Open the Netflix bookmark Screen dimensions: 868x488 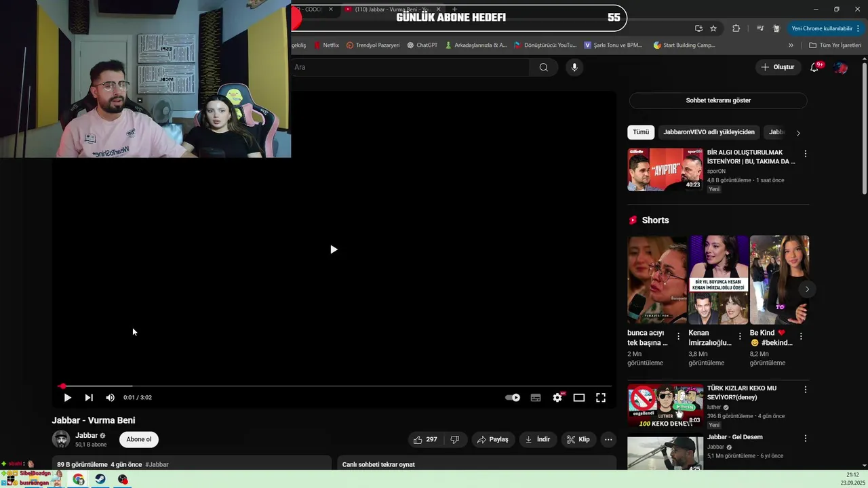pyautogui.click(x=326, y=45)
